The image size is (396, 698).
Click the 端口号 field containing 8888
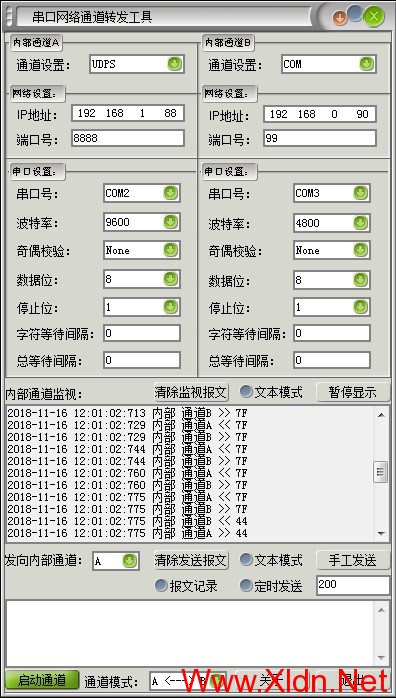pyautogui.click(x=128, y=138)
